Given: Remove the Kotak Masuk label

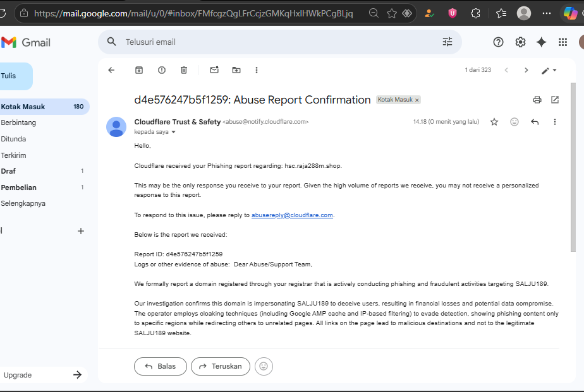Looking at the screenshot, I should [x=417, y=100].
